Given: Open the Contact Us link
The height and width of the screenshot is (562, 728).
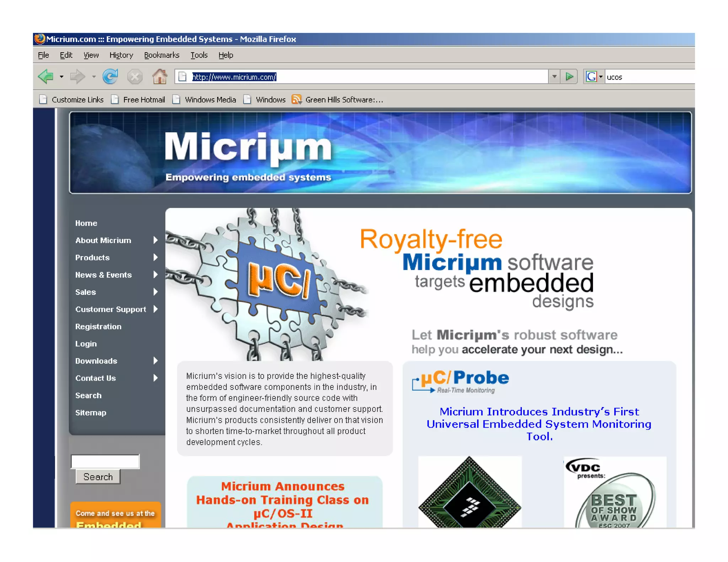Looking at the screenshot, I should click(96, 378).
